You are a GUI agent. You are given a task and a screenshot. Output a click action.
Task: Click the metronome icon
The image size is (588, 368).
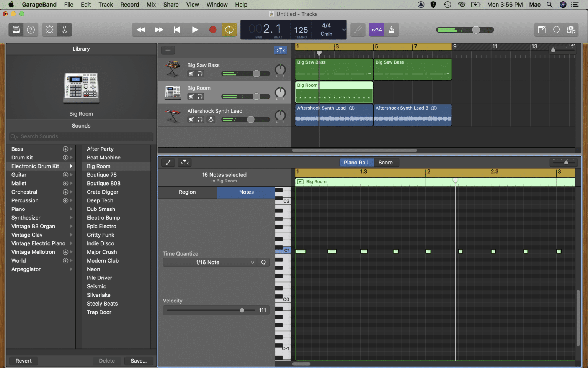pos(392,30)
